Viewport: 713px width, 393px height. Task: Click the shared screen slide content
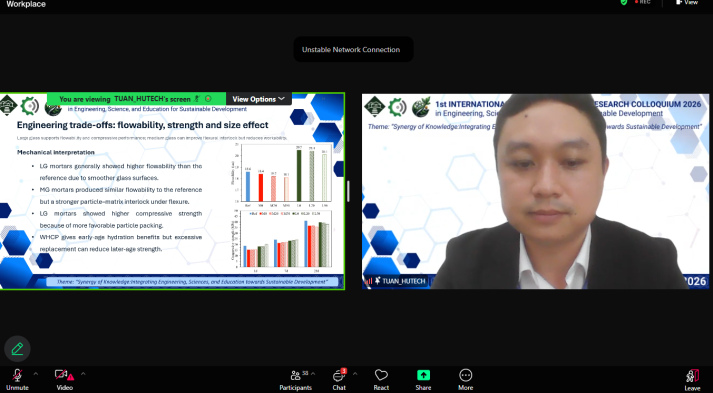pos(172,191)
